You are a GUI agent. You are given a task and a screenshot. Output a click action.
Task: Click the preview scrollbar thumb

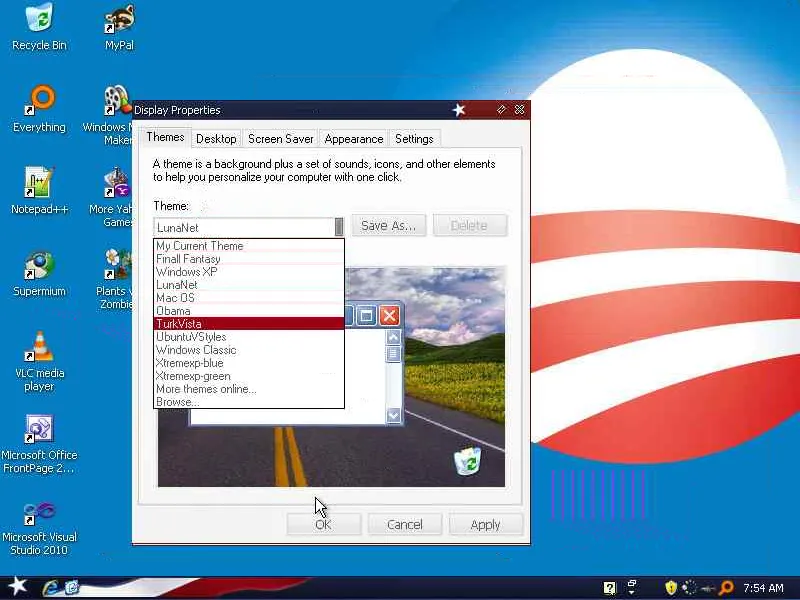pos(393,354)
